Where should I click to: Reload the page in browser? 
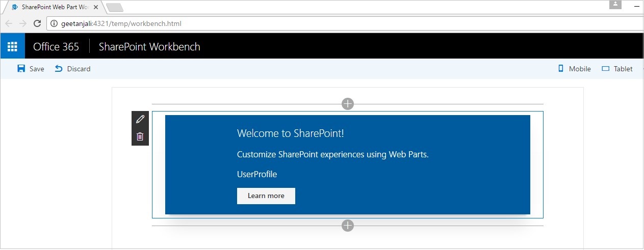pos(37,23)
